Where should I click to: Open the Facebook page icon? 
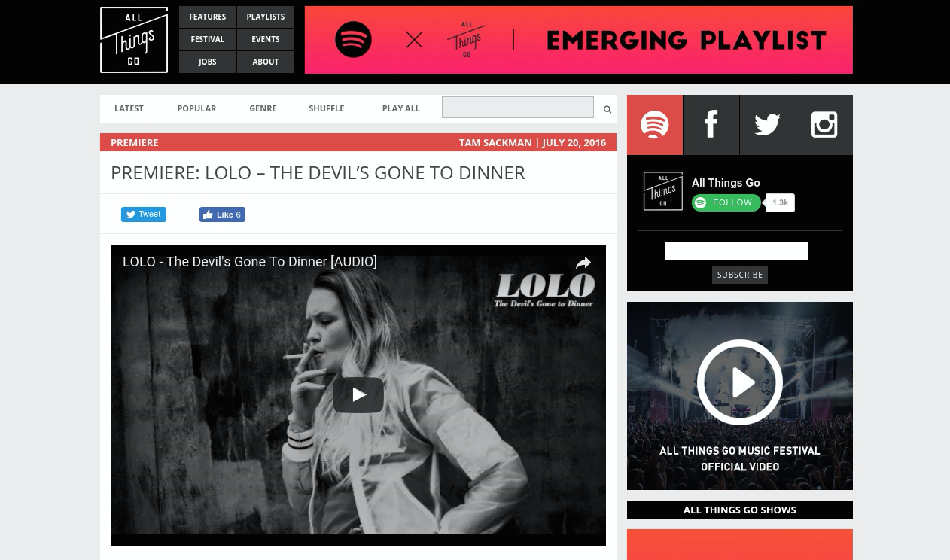coord(711,125)
